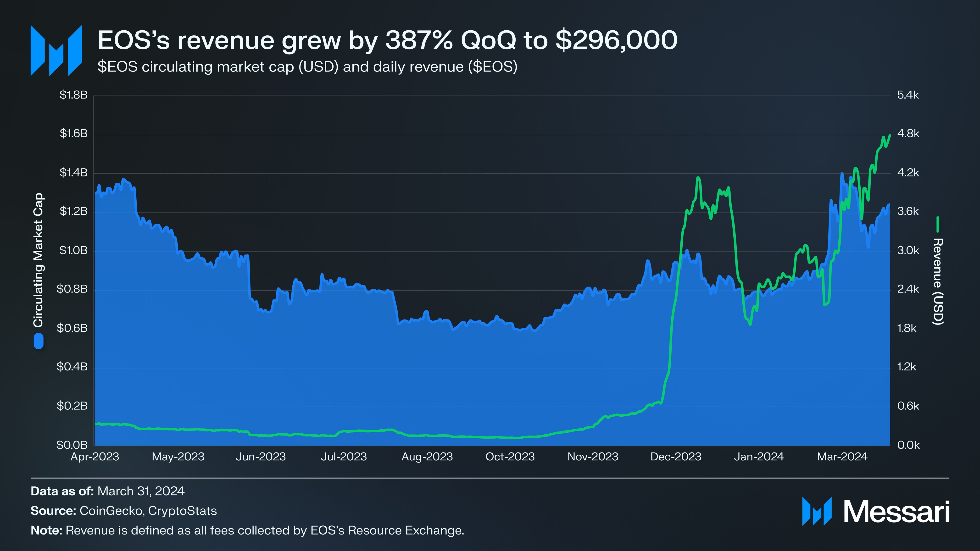The height and width of the screenshot is (551, 980).
Task: Click the chart title about 387% QoQ growth
Action: (x=387, y=40)
